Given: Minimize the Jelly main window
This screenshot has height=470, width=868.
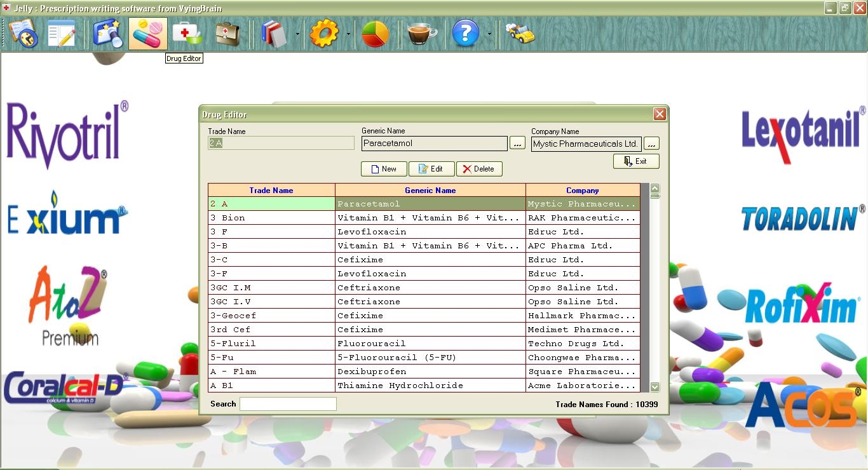Looking at the screenshot, I should point(831,8).
